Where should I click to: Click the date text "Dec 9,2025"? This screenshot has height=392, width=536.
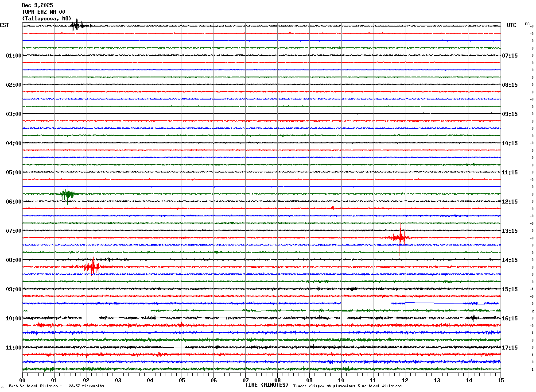point(37,5)
